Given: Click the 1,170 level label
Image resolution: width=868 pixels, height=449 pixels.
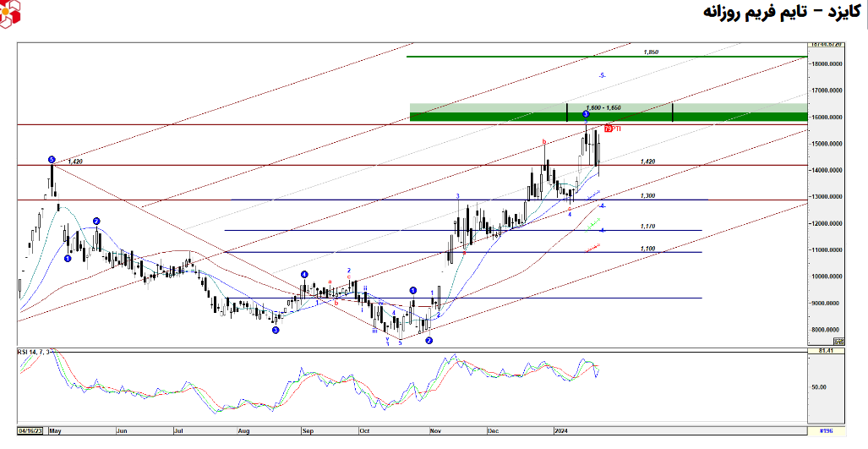Looking at the screenshot, I should [x=647, y=227].
